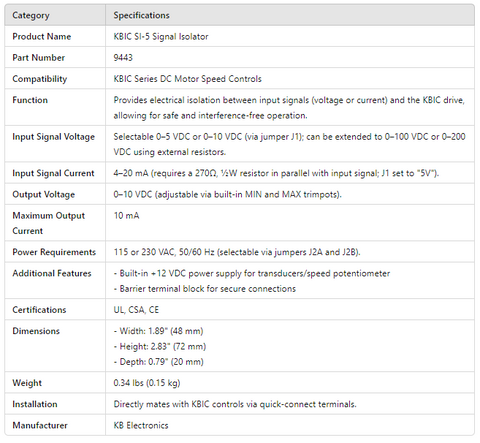Click the Specifications column header
Screen dimensions: 480x443
pos(141,15)
